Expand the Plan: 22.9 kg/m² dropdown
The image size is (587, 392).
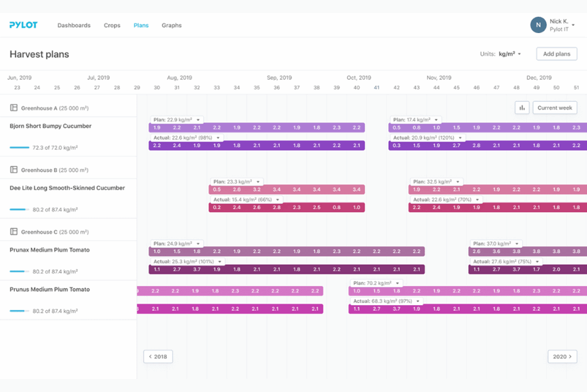point(198,120)
